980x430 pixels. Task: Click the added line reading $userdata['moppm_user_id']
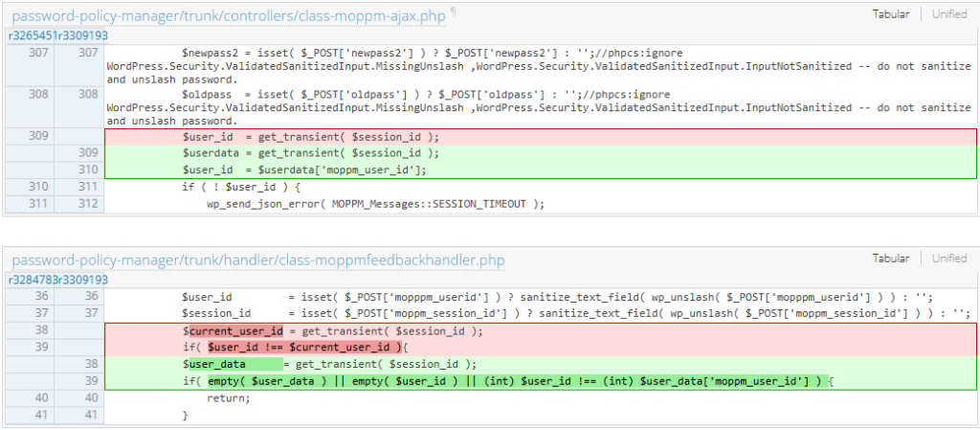[x=304, y=170]
